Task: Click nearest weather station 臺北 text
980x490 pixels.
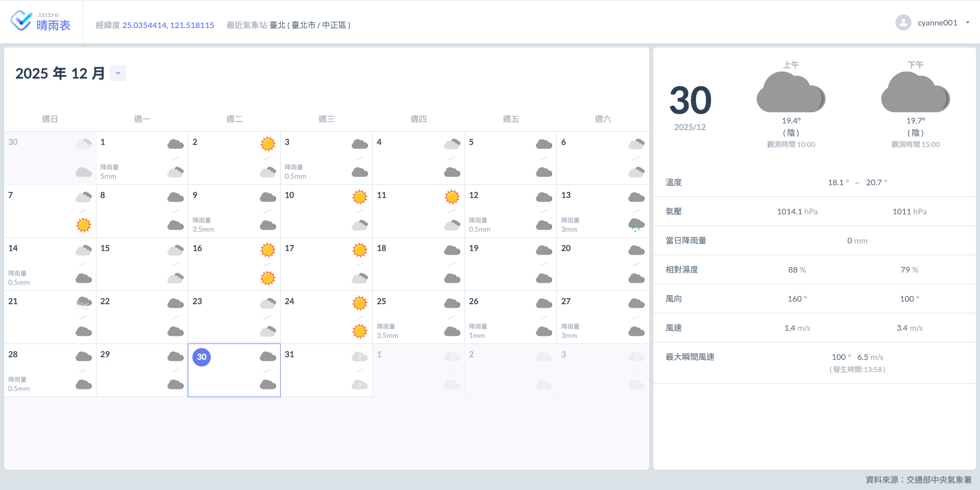Action: [x=309, y=25]
